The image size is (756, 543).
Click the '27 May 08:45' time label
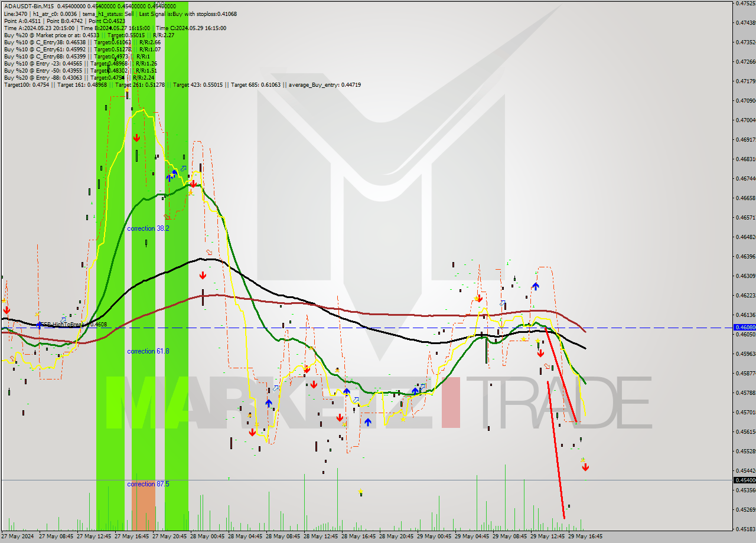(56, 537)
